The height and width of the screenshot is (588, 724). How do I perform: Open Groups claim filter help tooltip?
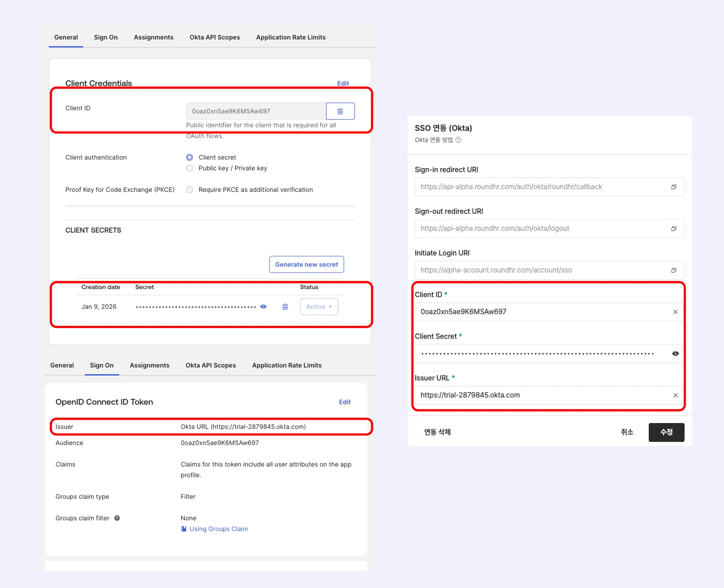click(117, 518)
